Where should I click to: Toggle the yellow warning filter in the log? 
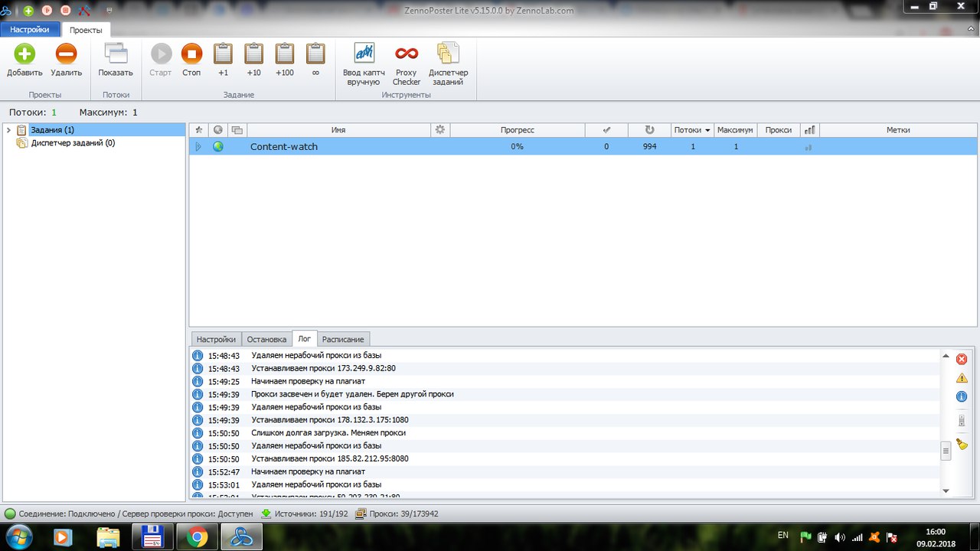tap(962, 378)
